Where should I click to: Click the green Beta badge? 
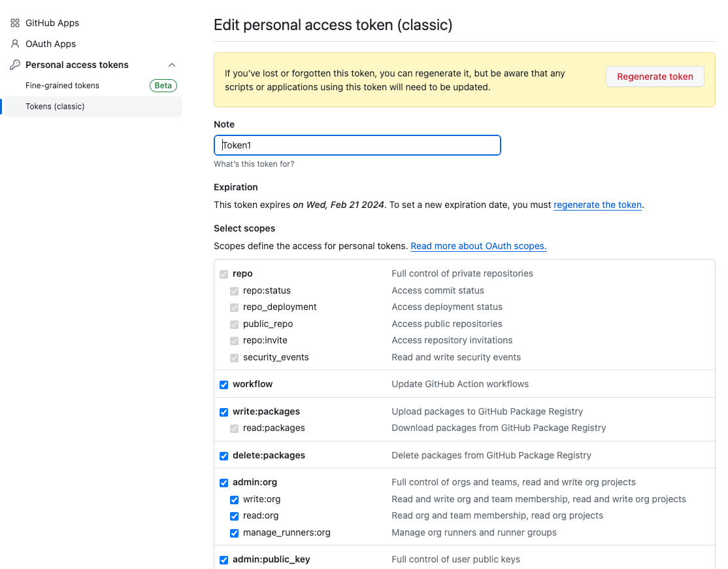tap(163, 86)
